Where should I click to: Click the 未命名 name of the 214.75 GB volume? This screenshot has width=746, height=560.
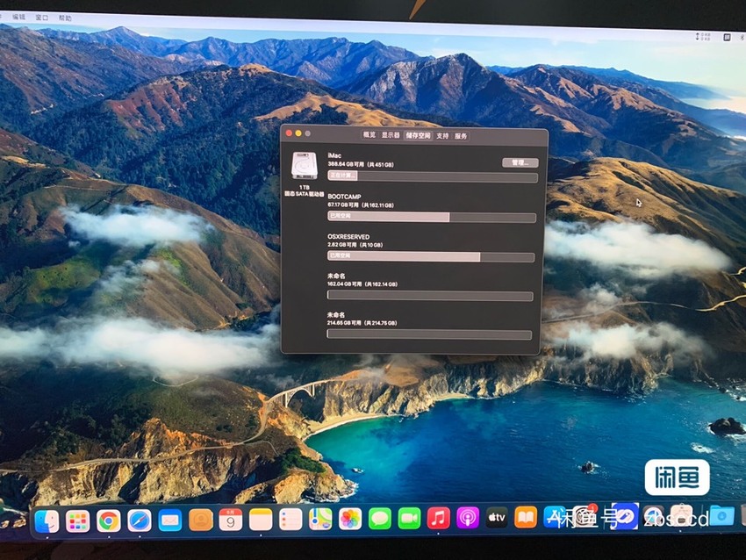coord(336,315)
